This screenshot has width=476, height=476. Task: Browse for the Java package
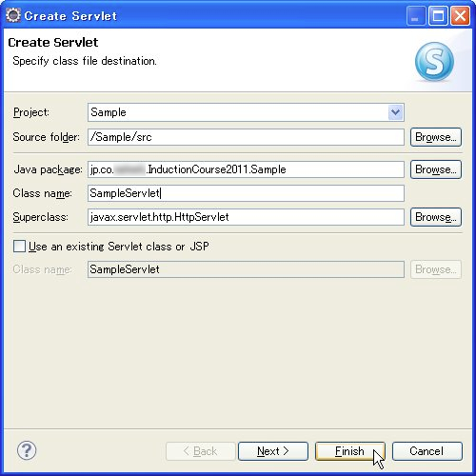click(436, 169)
